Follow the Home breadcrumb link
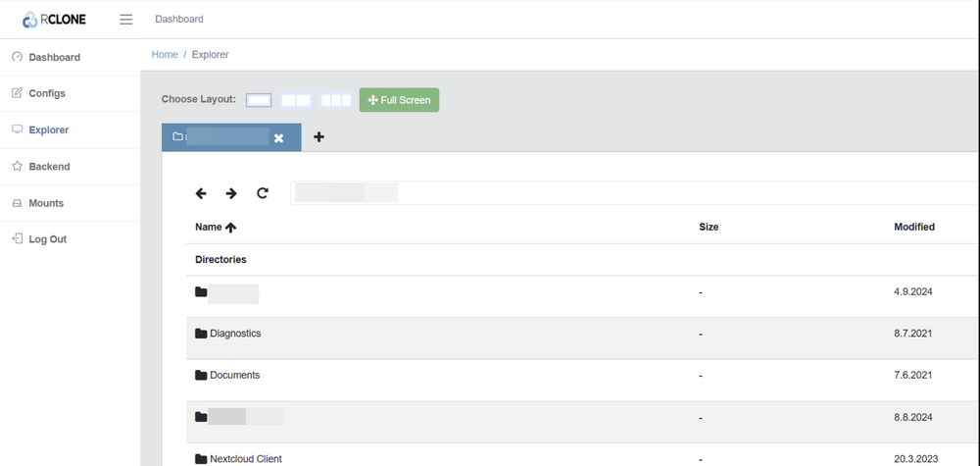 click(x=165, y=54)
